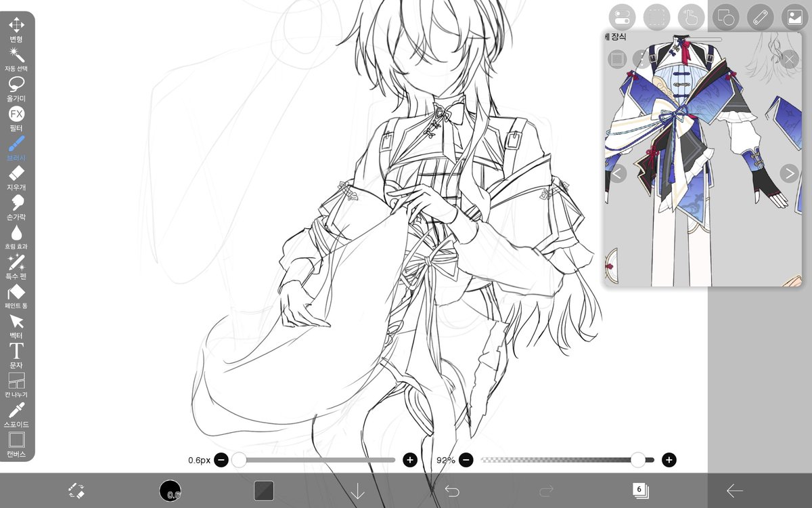Decrease brush thickness with minus button
Screen dimensions: 812x508
point(221,461)
